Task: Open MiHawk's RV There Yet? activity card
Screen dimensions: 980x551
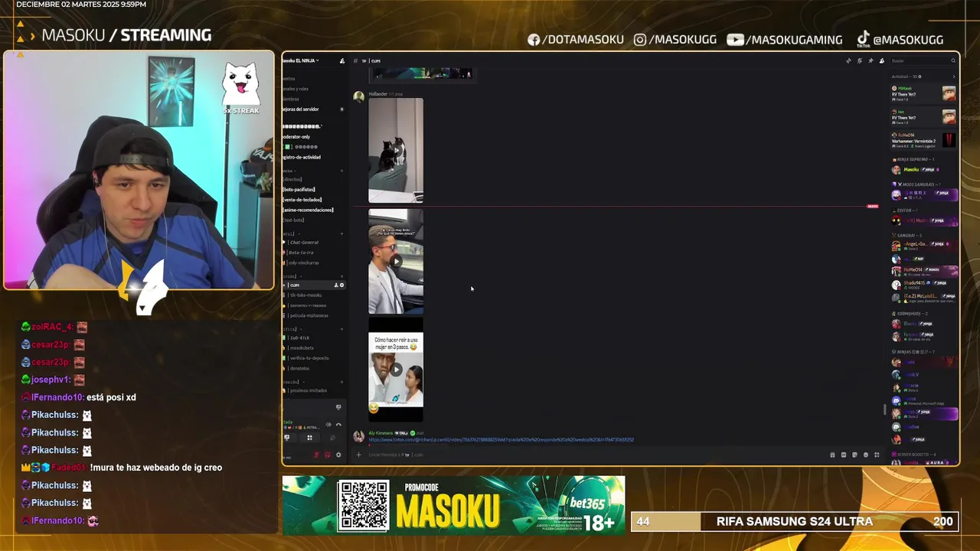Action: (924, 93)
